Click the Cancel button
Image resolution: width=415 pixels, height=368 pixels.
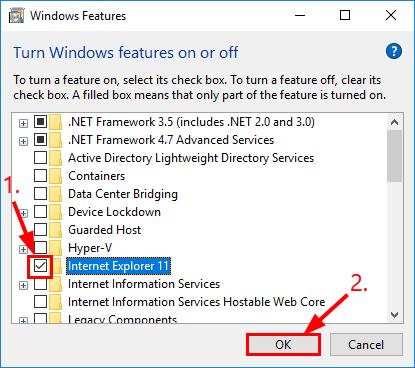click(x=366, y=344)
